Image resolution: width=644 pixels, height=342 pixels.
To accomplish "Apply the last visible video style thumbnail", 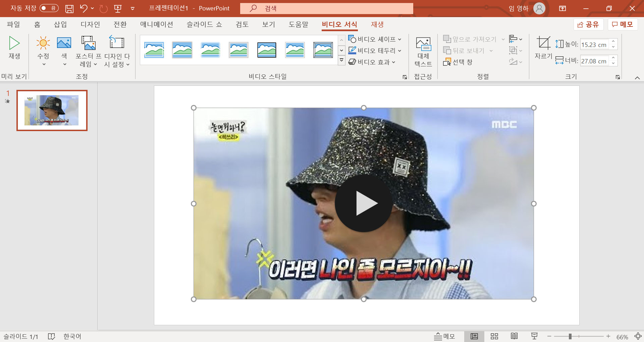I will [x=323, y=50].
